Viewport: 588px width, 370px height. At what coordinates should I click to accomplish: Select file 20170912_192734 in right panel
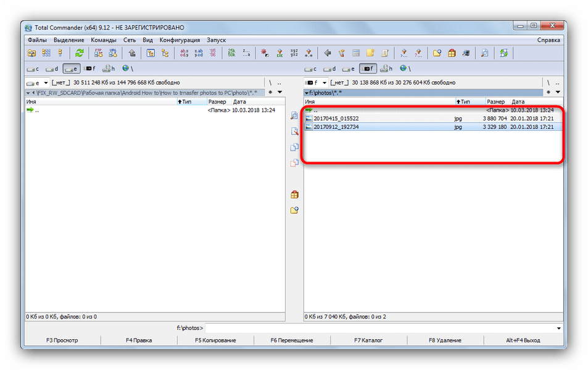tap(434, 127)
